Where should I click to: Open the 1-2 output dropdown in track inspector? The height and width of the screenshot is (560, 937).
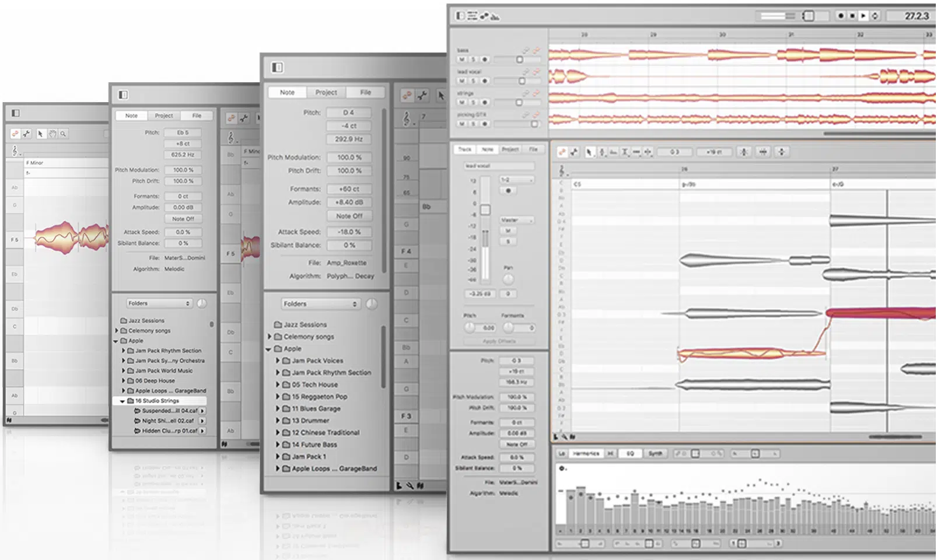517,180
